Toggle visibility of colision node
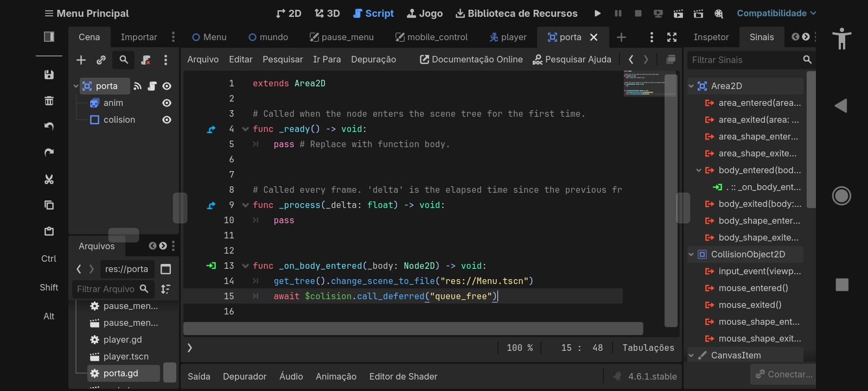Image resolution: width=868 pixels, height=391 pixels. [x=167, y=120]
